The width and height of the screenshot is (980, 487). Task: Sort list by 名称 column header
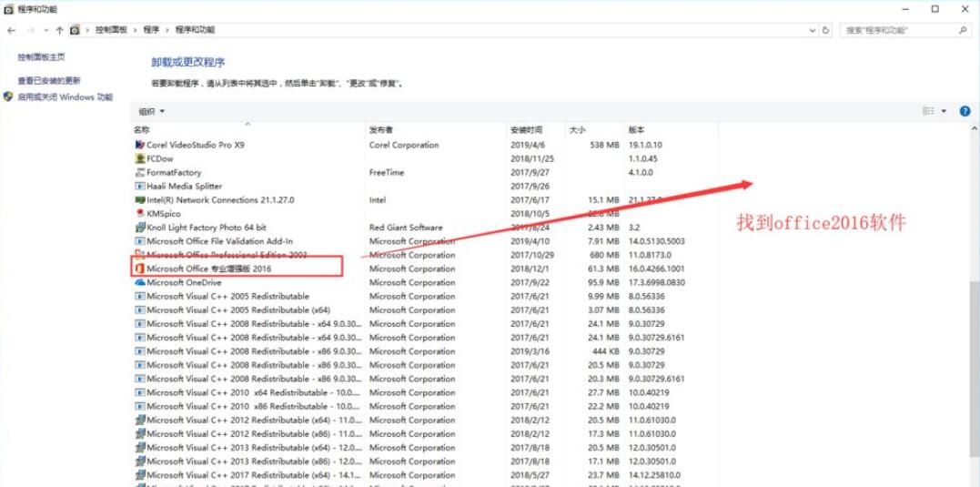tap(141, 130)
